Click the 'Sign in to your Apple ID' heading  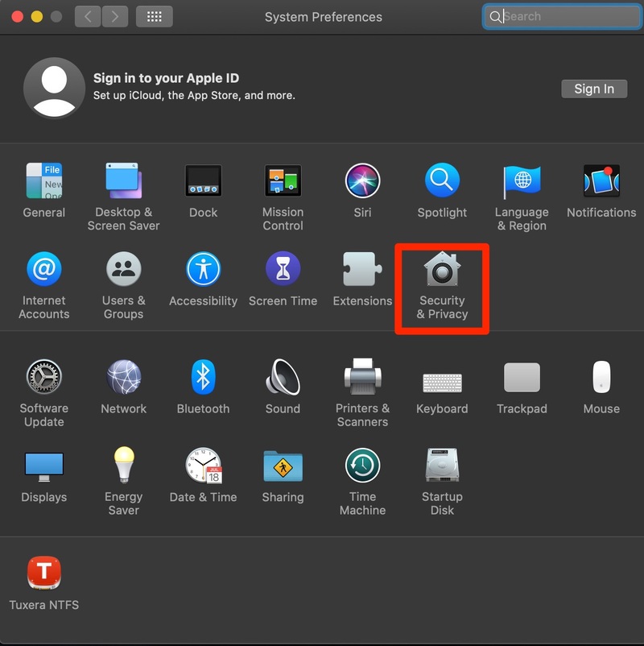[x=166, y=78]
